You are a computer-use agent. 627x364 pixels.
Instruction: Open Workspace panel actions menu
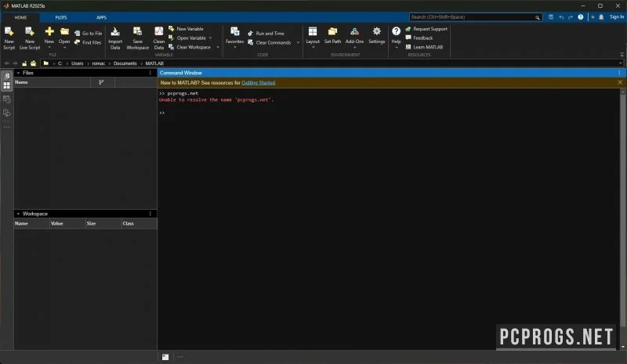150,214
